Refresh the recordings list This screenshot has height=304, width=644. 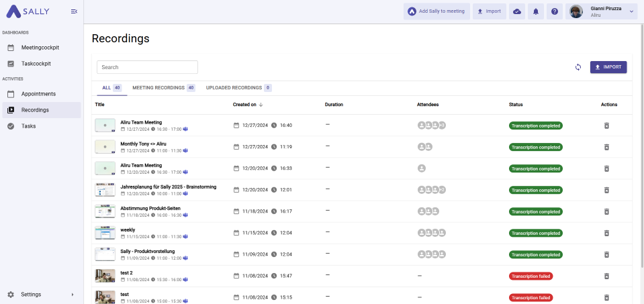point(578,67)
